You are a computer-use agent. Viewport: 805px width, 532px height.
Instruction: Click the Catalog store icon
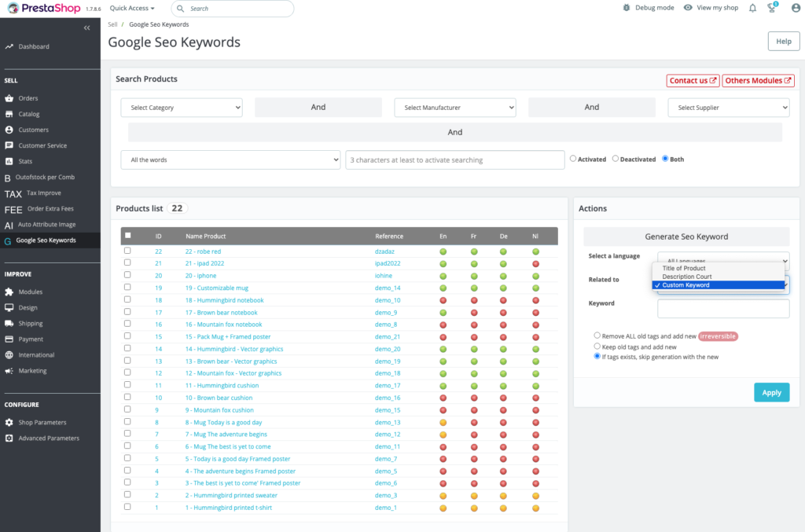9,114
